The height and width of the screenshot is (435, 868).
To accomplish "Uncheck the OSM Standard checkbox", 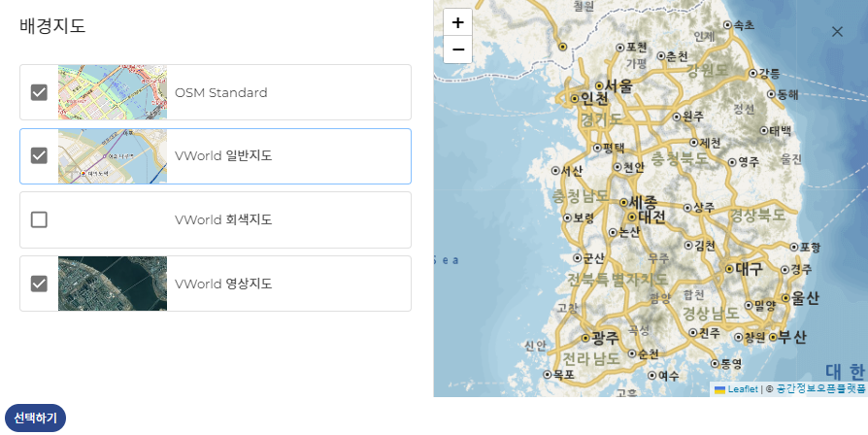I will tap(39, 92).
